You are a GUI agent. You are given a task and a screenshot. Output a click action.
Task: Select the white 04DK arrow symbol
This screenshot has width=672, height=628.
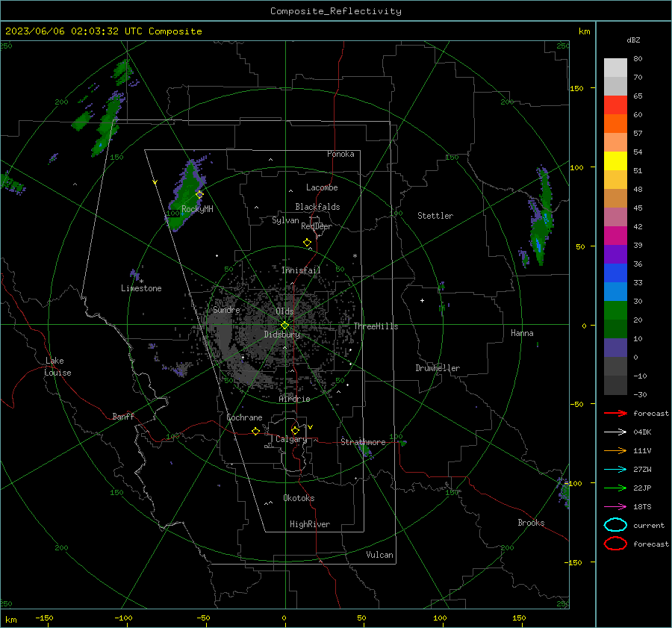click(x=615, y=432)
